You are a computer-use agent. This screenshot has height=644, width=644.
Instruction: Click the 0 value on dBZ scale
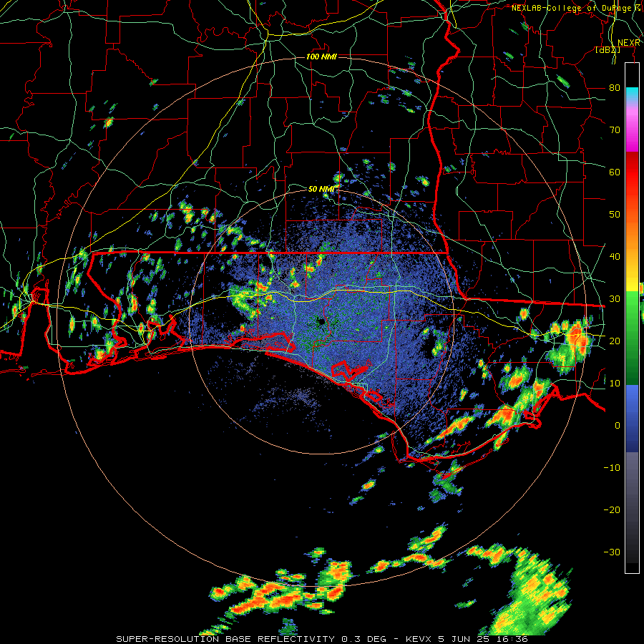click(x=618, y=426)
